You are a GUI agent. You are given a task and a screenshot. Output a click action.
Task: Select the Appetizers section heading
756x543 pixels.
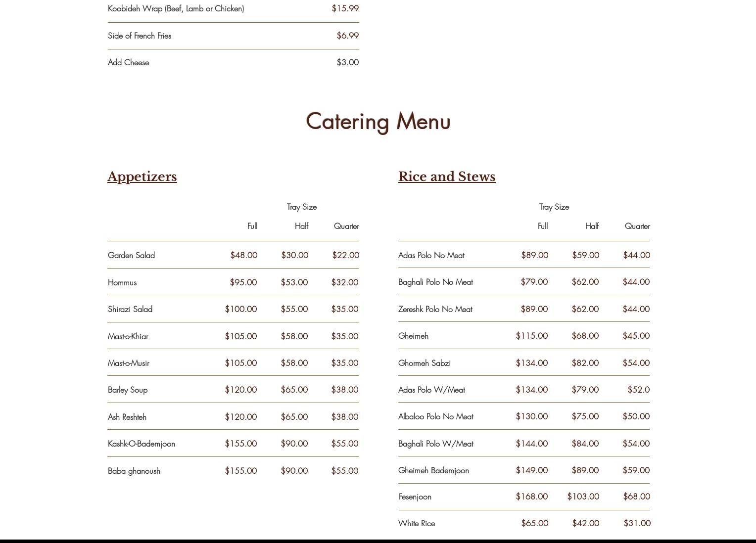click(142, 177)
